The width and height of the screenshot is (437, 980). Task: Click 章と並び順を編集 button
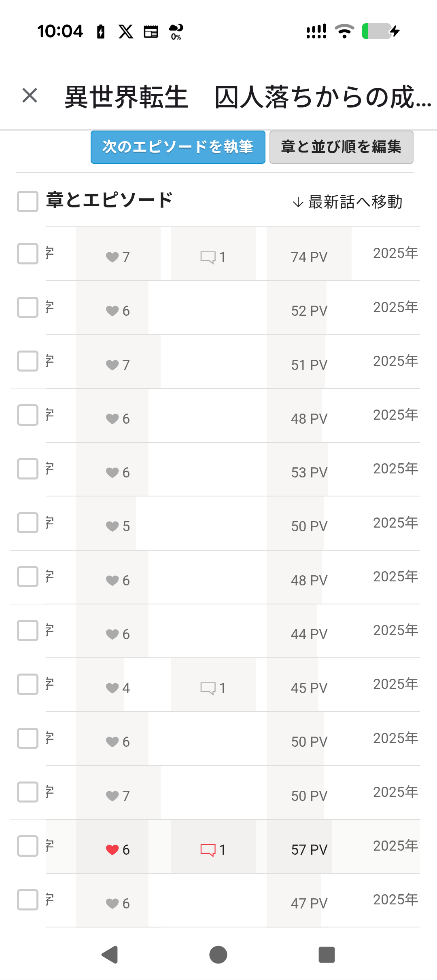click(x=341, y=147)
